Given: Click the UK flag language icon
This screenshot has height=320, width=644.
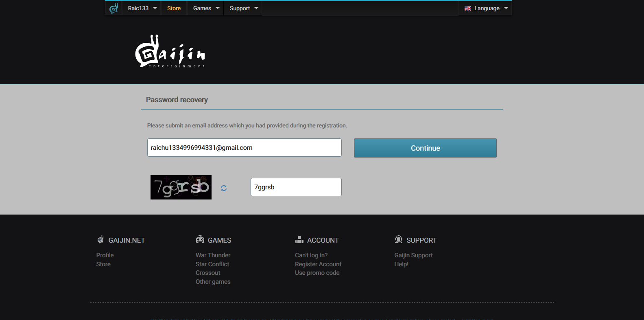Looking at the screenshot, I should [x=468, y=8].
